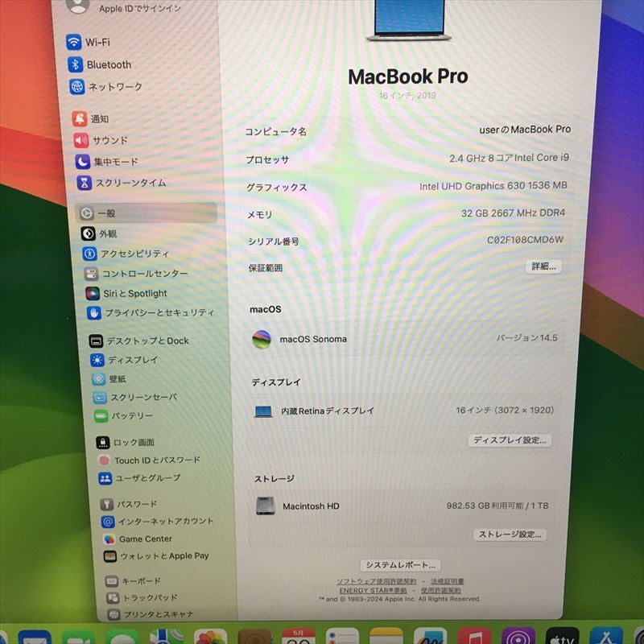Open アクセシビリティ via its icon
The image size is (644, 644).
(x=89, y=254)
